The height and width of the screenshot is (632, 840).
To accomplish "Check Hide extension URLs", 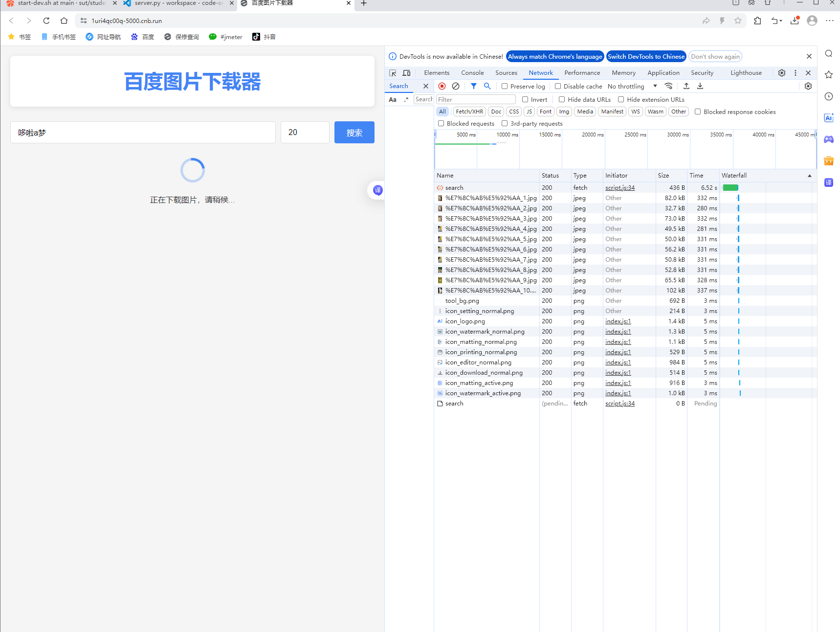I will (x=621, y=99).
